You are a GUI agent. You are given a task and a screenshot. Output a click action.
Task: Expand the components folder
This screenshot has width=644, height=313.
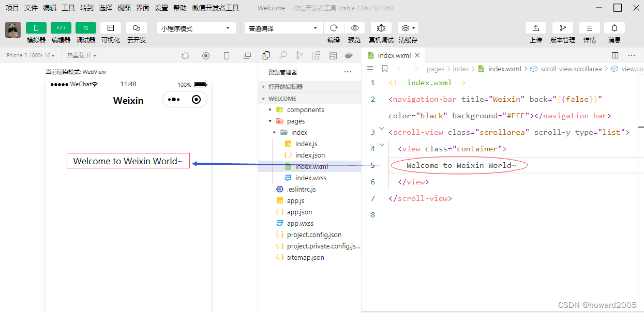(309, 109)
